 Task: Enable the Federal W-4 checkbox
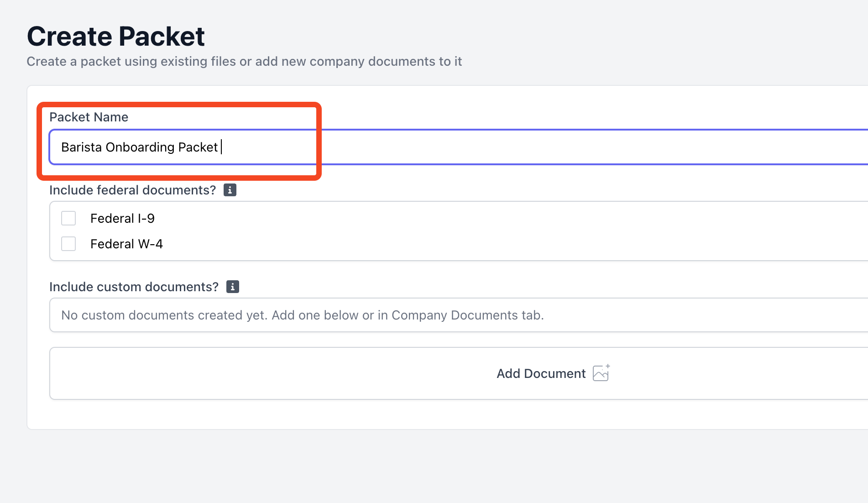click(x=68, y=244)
